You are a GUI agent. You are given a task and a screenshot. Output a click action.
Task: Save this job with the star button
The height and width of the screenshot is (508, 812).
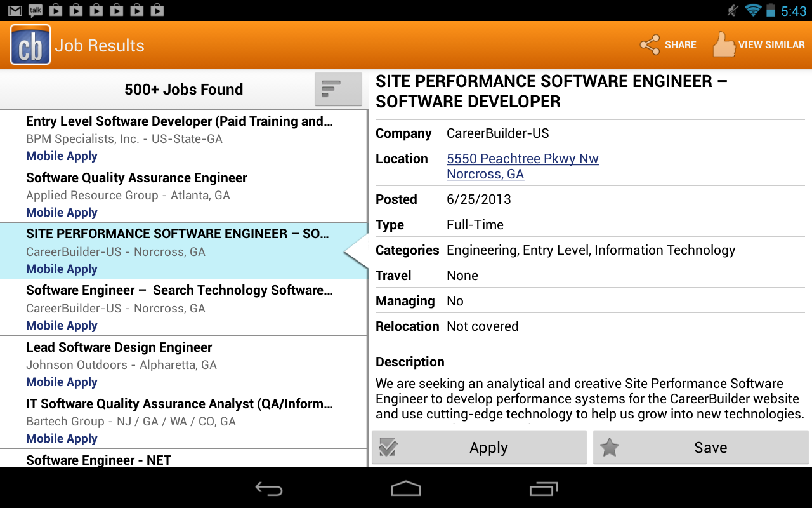pos(701,448)
